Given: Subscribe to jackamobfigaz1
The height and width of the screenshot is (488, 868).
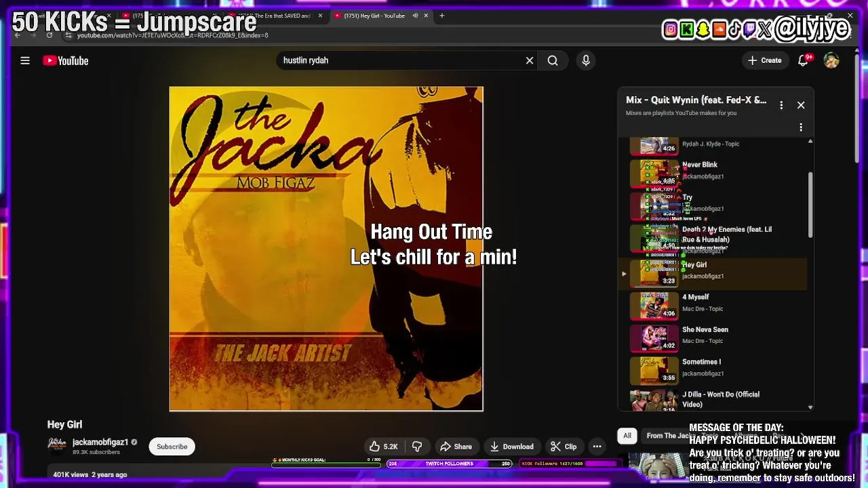Looking at the screenshot, I should coord(172,447).
